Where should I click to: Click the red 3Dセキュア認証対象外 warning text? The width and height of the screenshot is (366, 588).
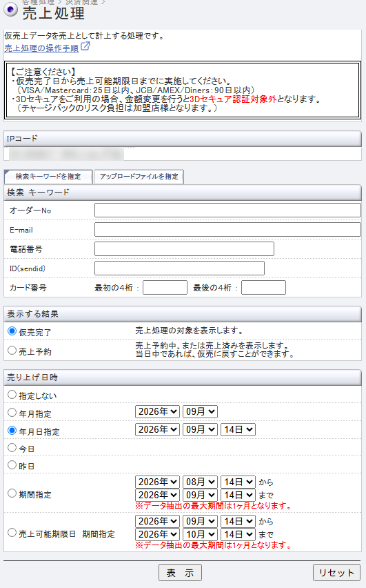[233, 99]
